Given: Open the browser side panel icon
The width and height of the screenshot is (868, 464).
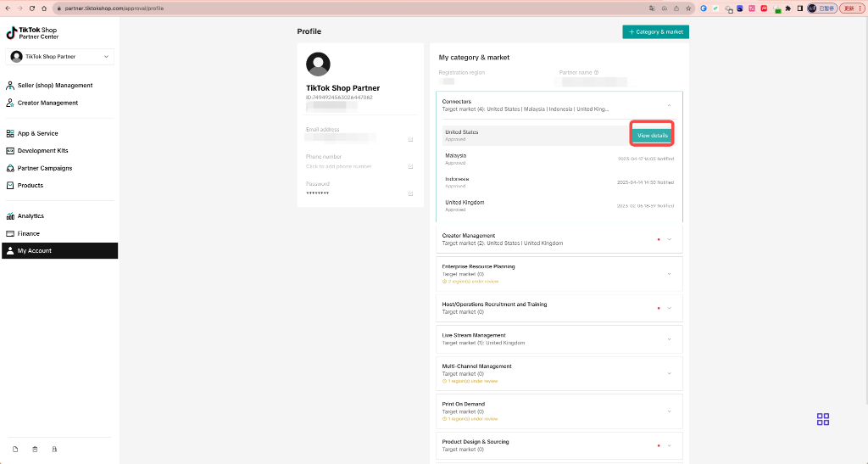Looking at the screenshot, I should click(x=800, y=8).
